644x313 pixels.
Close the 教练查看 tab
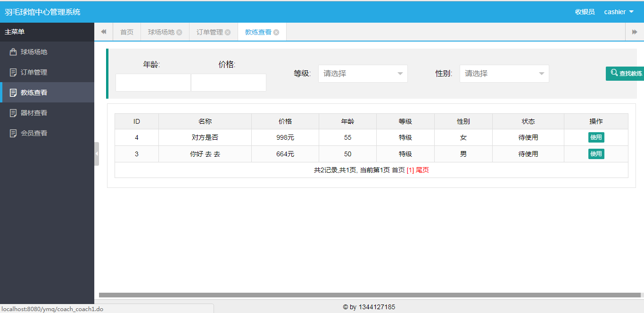[x=276, y=32]
